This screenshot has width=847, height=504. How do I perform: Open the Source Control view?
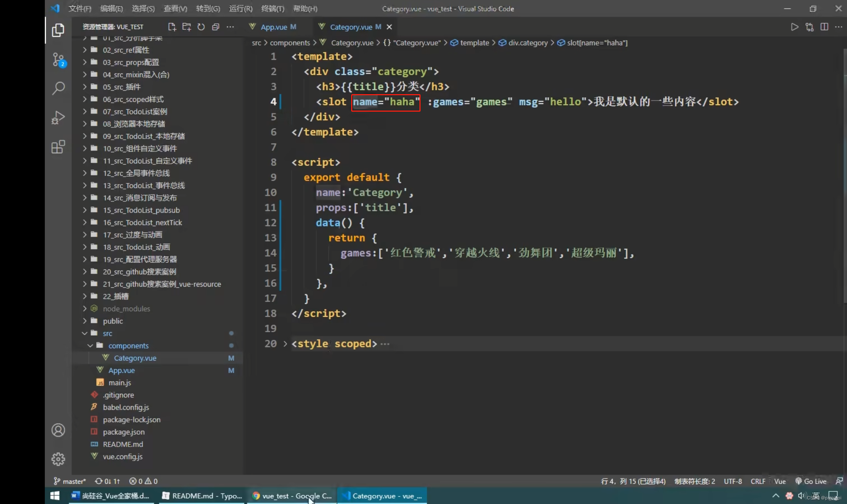click(58, 60)
